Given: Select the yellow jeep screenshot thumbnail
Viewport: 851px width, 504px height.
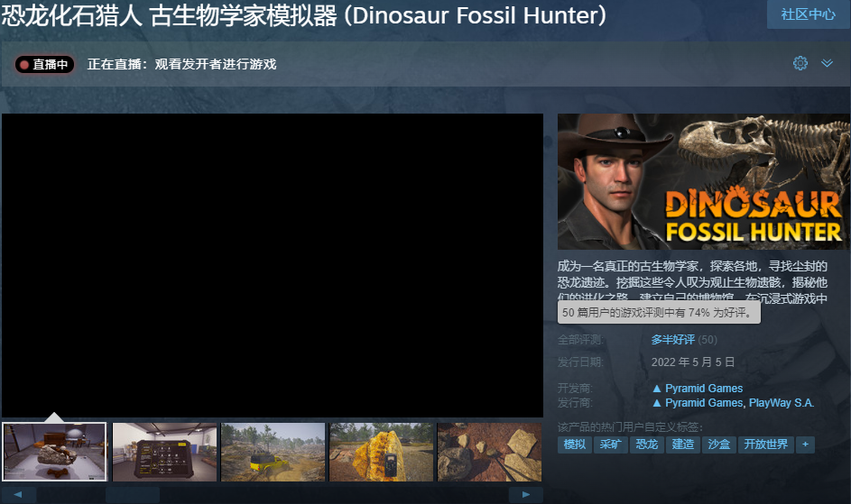Looking at the screenshot, I should pyautogui.click(x=273, y=452).
